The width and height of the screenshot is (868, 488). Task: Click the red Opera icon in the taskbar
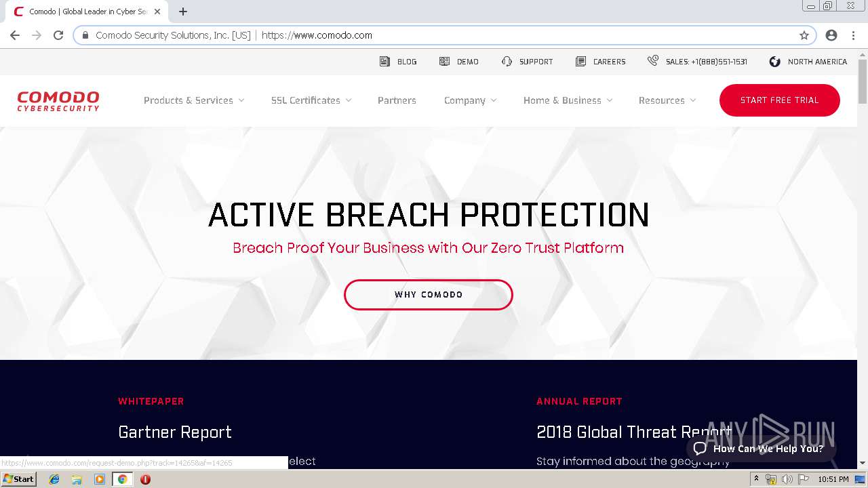click(145, 479)
